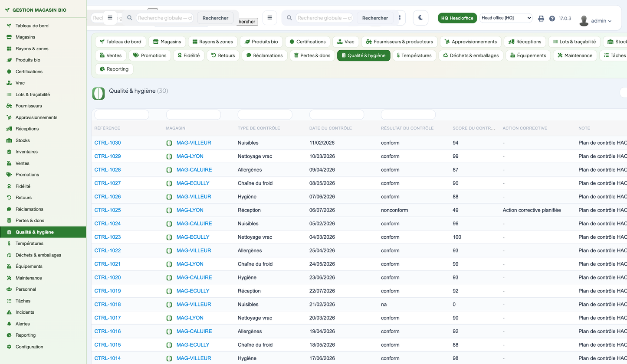Click the 'na' result in the CTRL-1018 row
This screenshot has width=627, height=364.
pos(384,305)
